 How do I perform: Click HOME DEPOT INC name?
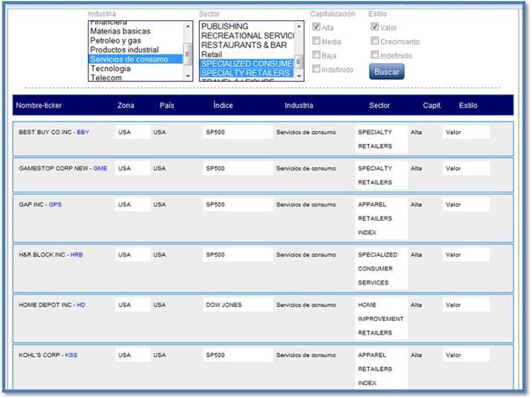tap(45, 305)
